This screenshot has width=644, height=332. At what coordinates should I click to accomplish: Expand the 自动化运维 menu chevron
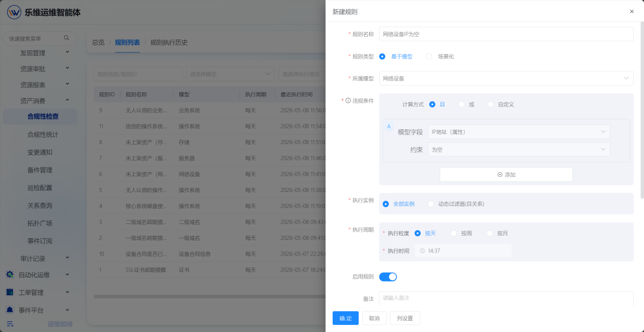pyautogui.click(x=67, y=274)
